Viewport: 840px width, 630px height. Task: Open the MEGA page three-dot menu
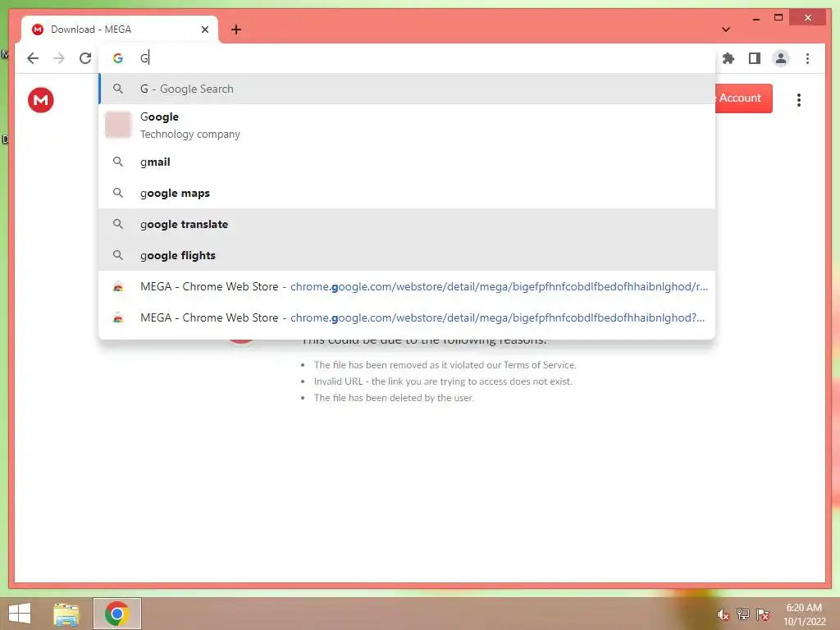799,99
